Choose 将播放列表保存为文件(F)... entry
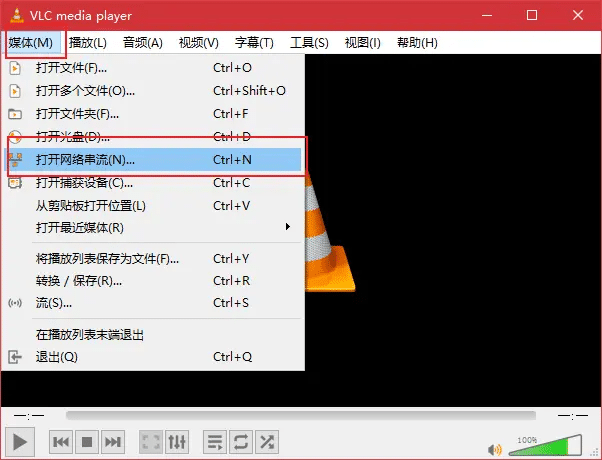Image resolution: width=602 pixels, height=460 pixels. (x=153, y=259)
